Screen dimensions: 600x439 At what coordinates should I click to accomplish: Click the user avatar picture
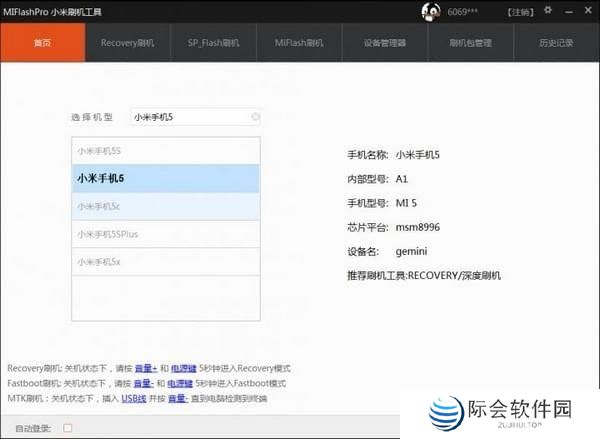pos(431,12)
